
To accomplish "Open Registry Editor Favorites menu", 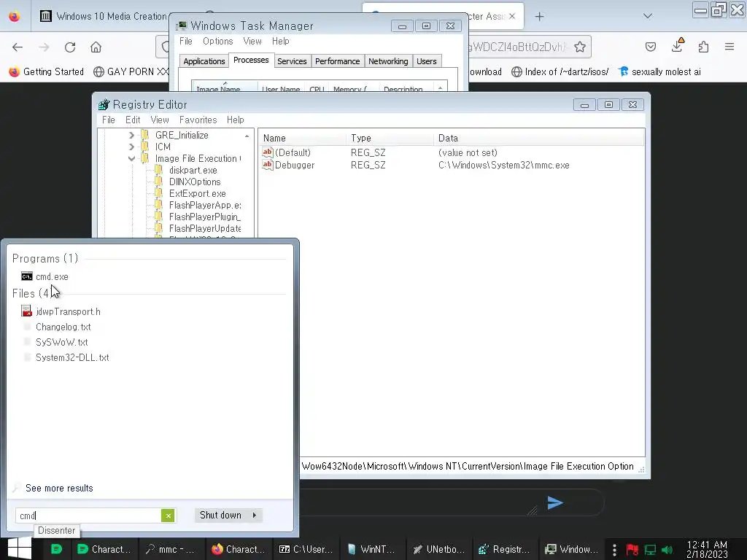I will (x=198, y=120).
